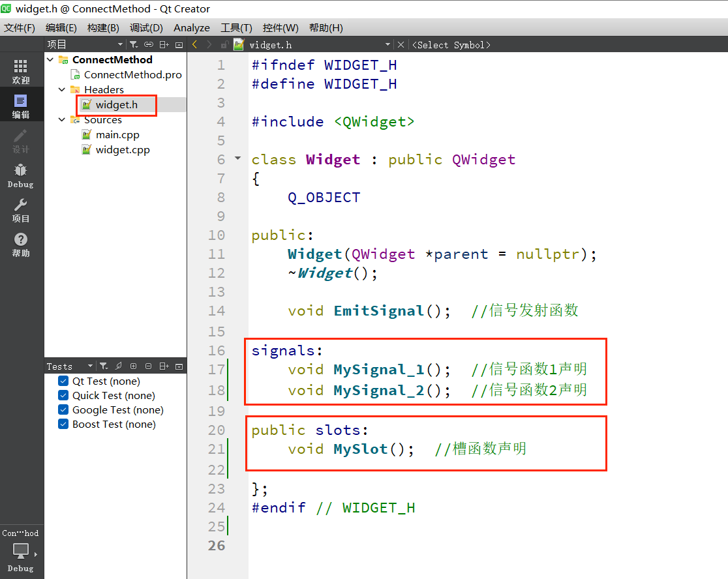Select ConnectMethod.pro in project tree
The image size is (728, 579).
[133, 75]
